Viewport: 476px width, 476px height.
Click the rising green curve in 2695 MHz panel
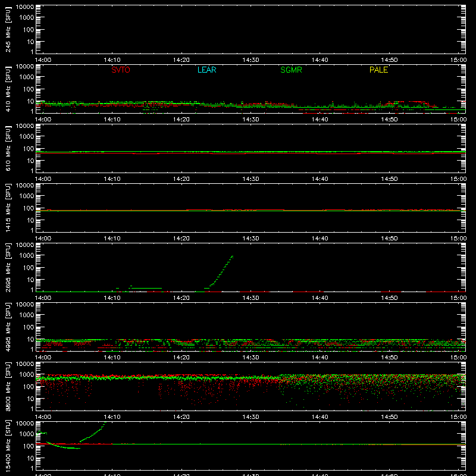click(219, 272)
